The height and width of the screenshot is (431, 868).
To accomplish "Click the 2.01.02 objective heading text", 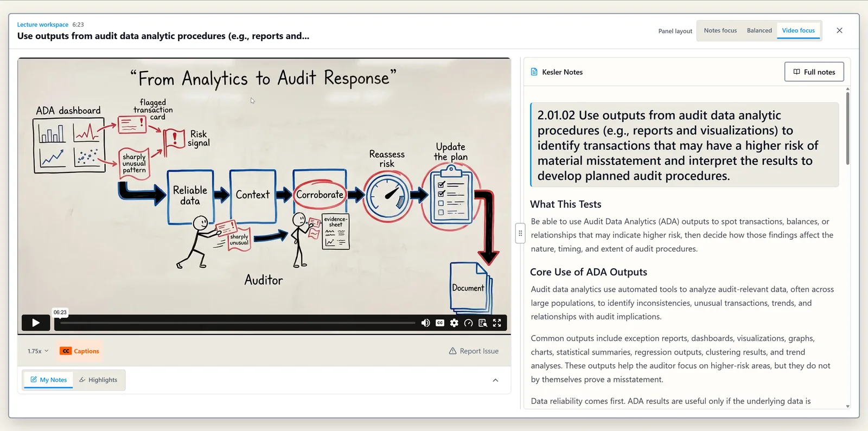I will pyautogui.click(x=678, y=145).
